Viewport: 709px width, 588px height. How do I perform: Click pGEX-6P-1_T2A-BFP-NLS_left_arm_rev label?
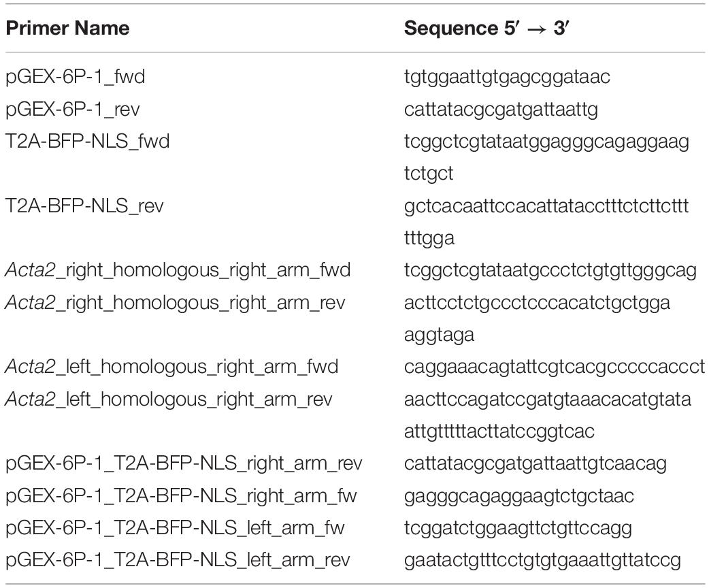(178, 560)
